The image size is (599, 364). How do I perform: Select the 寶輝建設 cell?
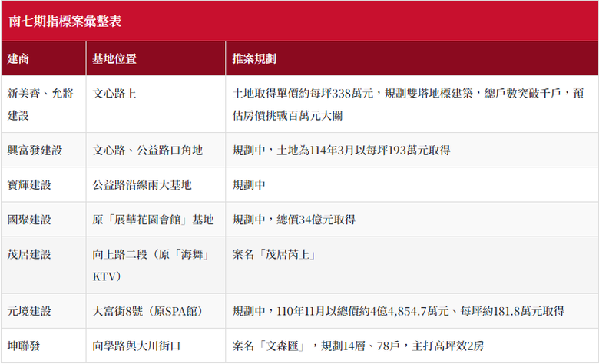pyautogui.click(x=44, y=185)
